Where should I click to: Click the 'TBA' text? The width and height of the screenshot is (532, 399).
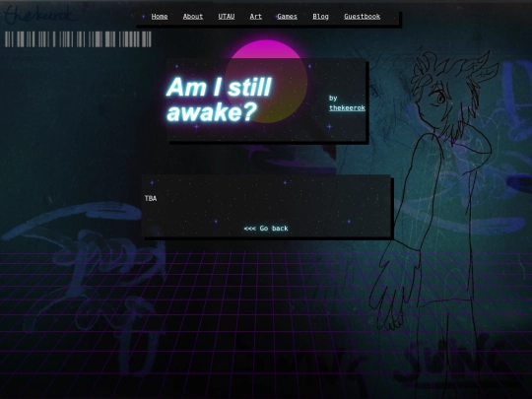tap(151, 198)
